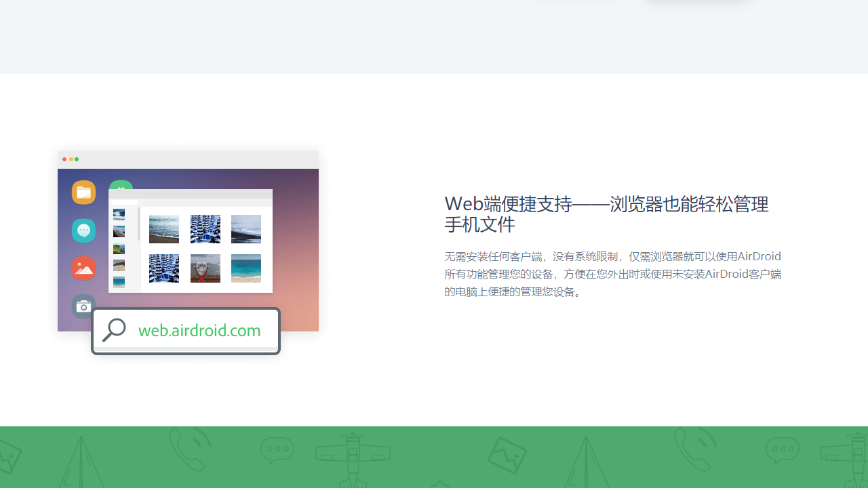868x488 pixels.
Task: Select the teal chat messages icon
Action: tap(83, 230)
